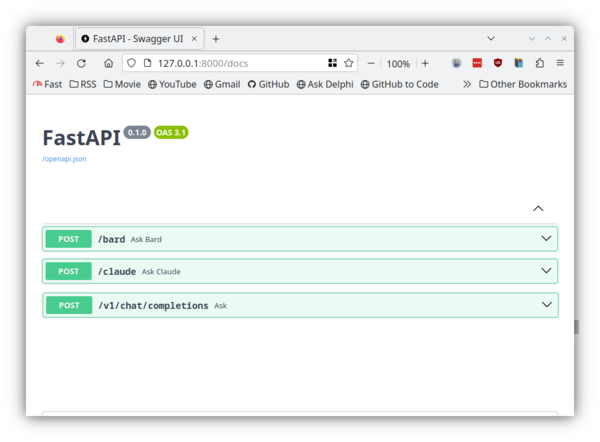Bookmark this page with the star icon

tap(349, 63)
